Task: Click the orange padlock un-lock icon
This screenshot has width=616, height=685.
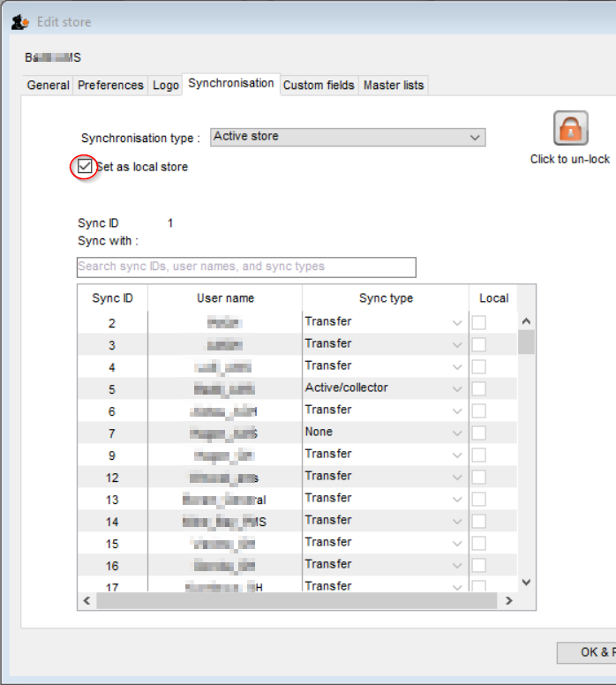Action: point(570,129)
